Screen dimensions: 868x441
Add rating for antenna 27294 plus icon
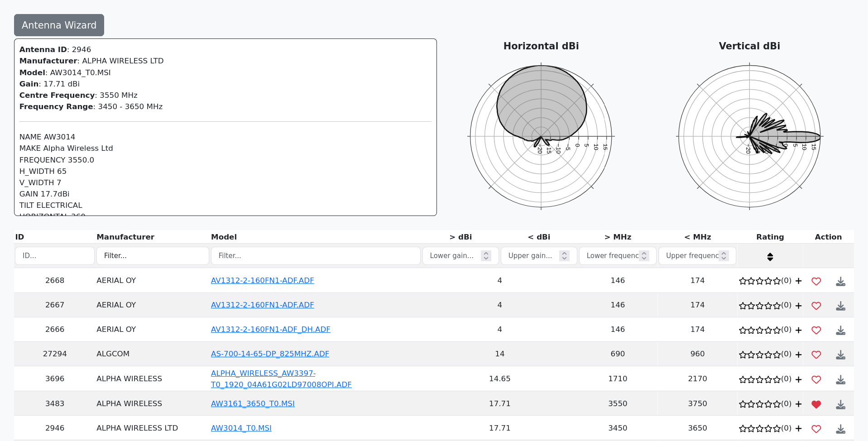click(799, 355)
